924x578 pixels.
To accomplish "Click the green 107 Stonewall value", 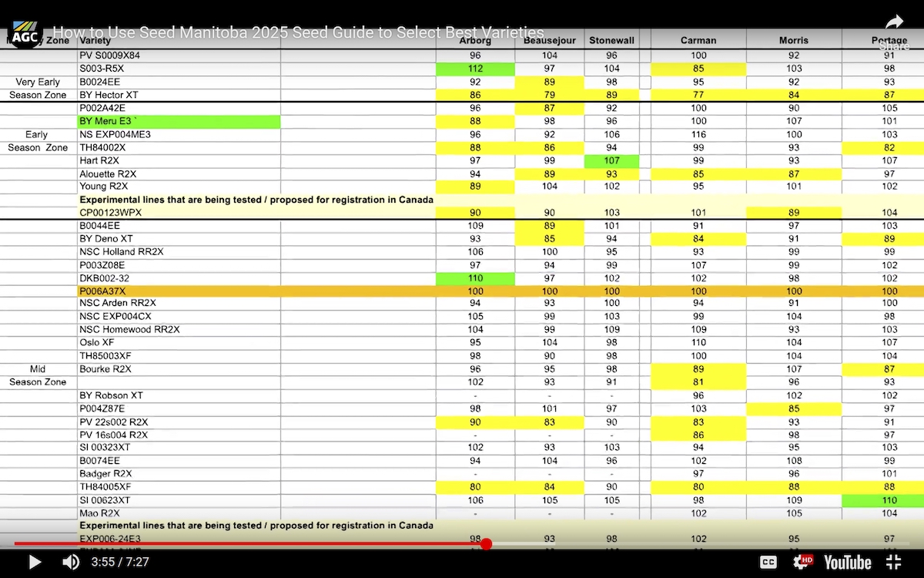I will click(x=612, y=160).
